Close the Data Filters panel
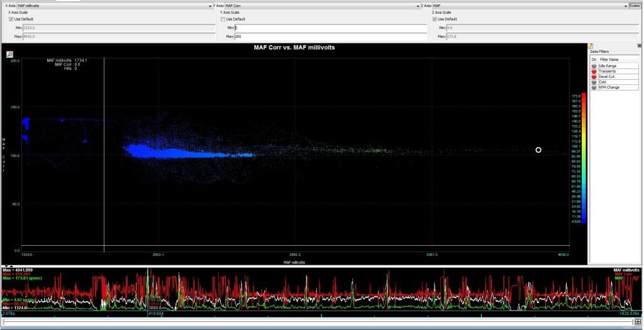Image resolution: width=644 pixels, height=330 pixels. click(x=639, y=45)
